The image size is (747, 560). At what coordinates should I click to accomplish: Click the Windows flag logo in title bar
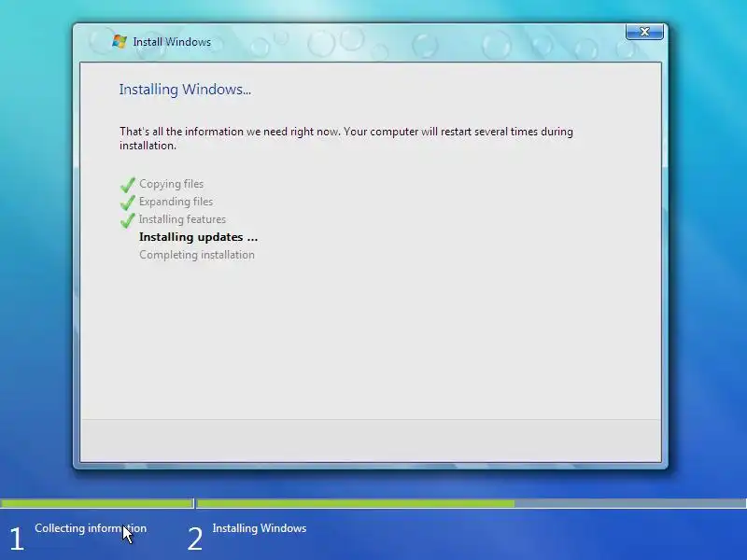[x=120, y=41]
